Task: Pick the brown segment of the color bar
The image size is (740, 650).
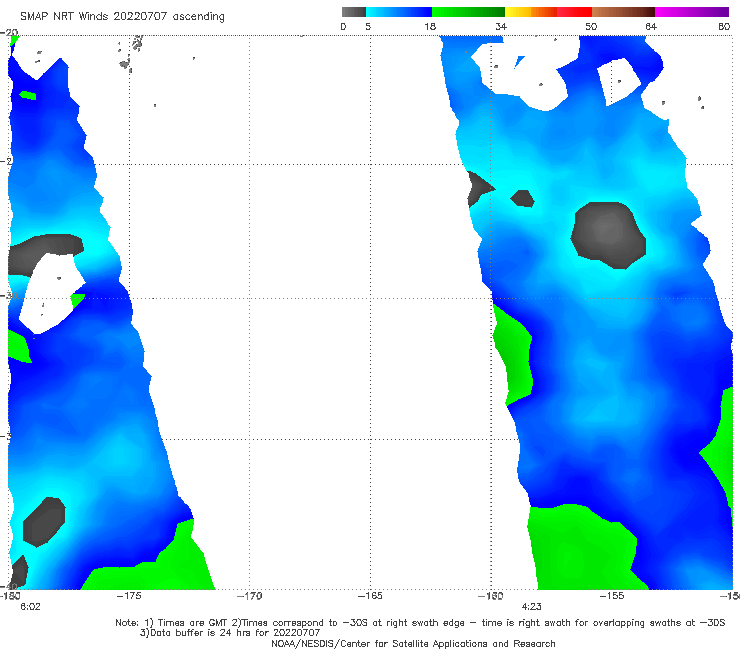Action: [623, 12]
